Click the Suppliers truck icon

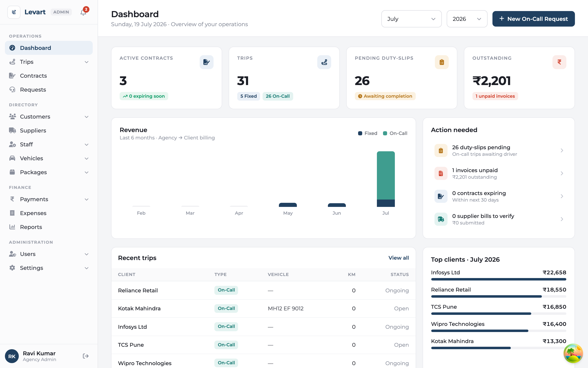[12, 130]
